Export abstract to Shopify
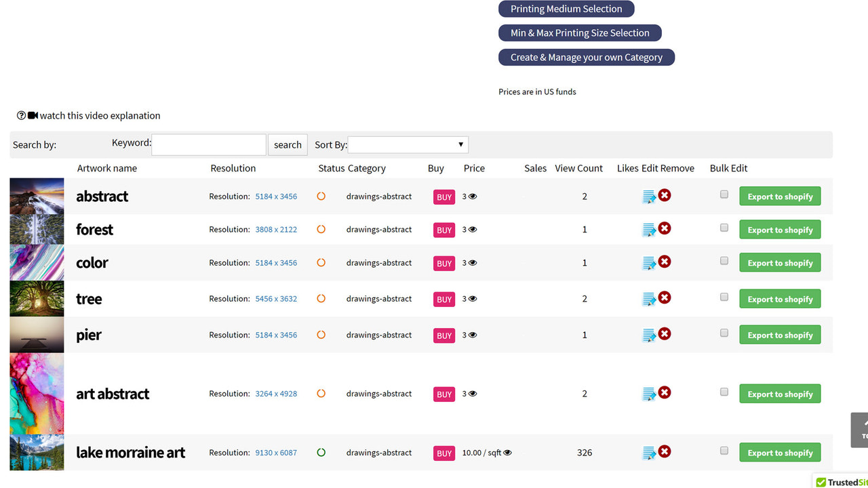 780,197
